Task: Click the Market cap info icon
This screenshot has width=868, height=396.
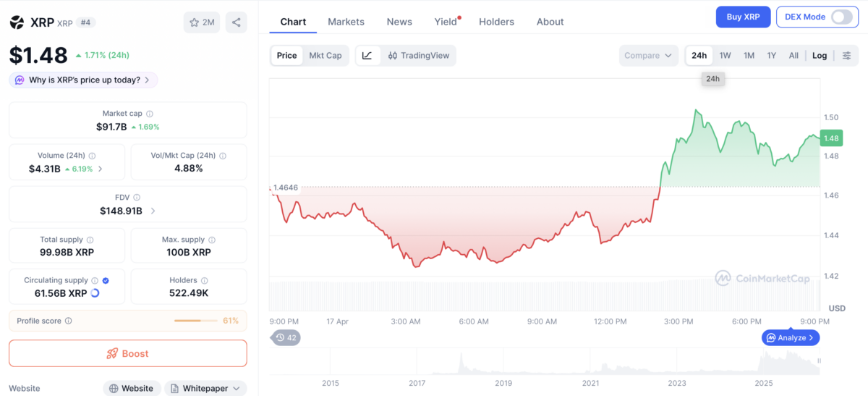Action: [x=150, y=114]
